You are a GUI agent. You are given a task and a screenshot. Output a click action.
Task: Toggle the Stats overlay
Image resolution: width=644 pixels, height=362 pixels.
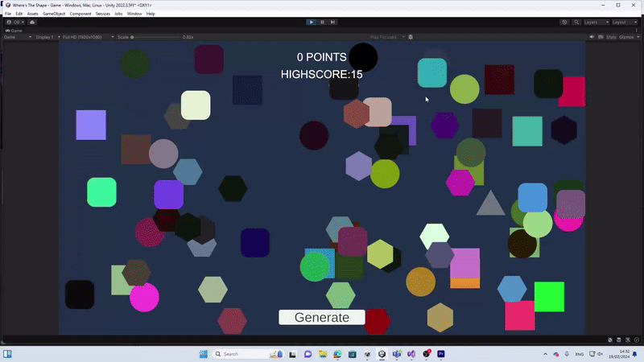point(611,37)
